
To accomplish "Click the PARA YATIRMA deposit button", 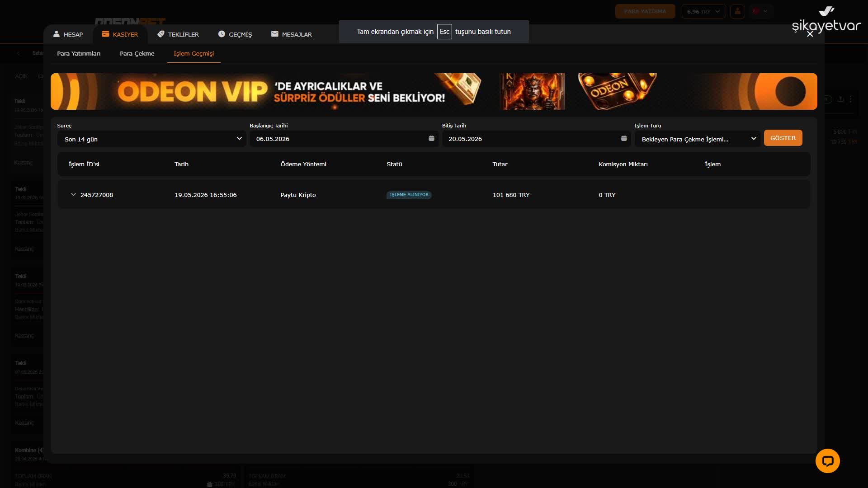I will 645,11.
